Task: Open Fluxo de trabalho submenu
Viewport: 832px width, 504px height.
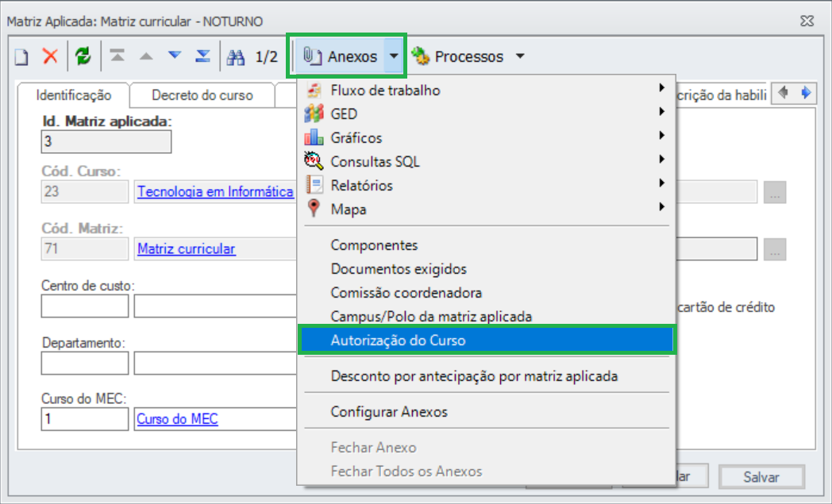Action: click(485, 90)
